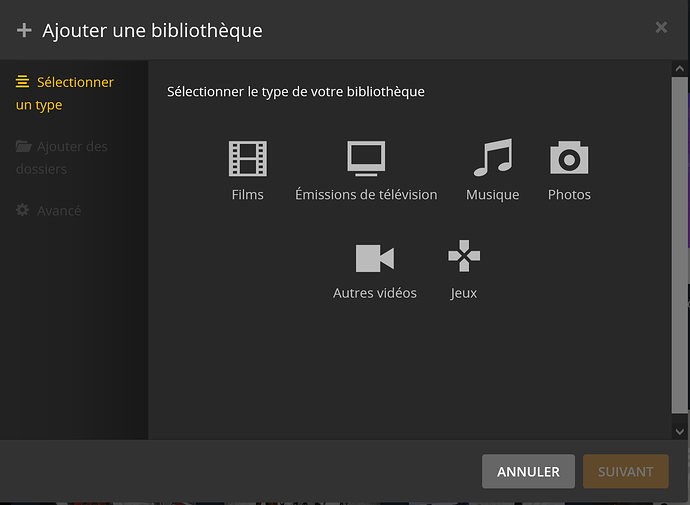
Task: Click the Annuler button
Action: (x=528, y=472)
